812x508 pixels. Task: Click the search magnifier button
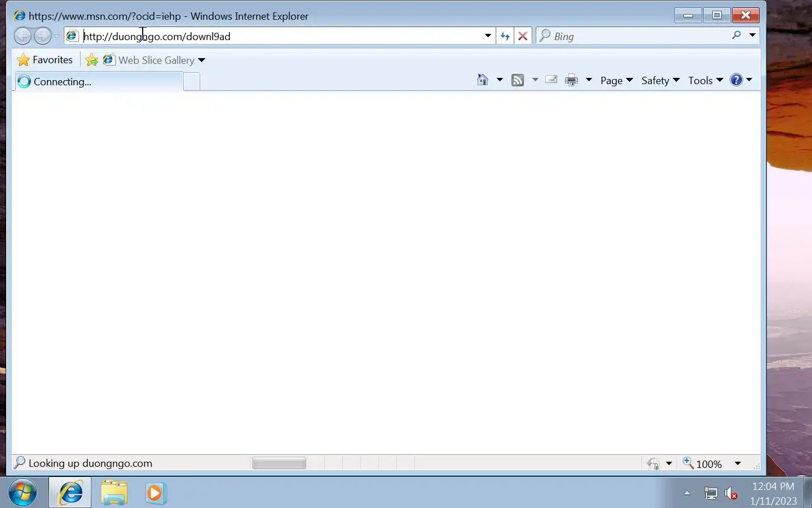click(x=736, y=36)
